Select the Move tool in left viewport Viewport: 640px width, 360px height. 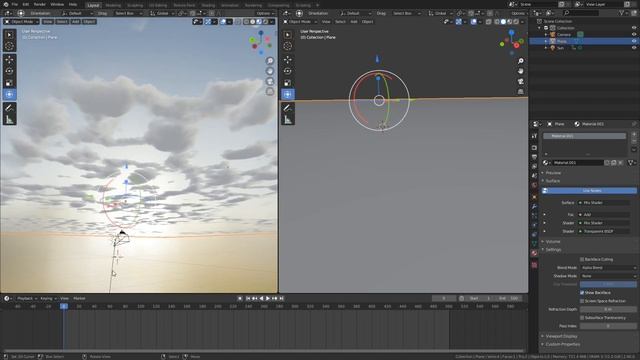[9, 59]
